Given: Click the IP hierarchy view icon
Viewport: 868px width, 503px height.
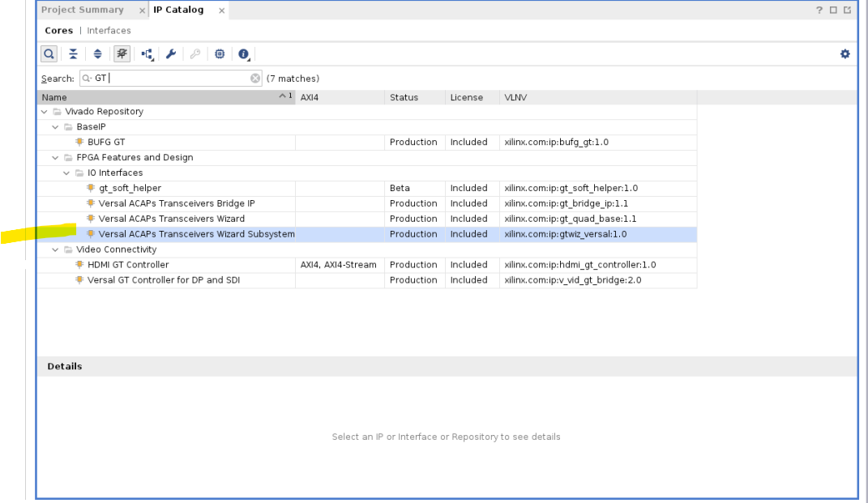Looking at the screenshot, I should click(x=147, y=53).
